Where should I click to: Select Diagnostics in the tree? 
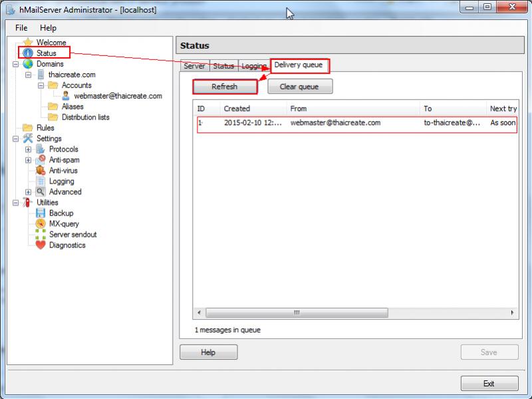coord(67,245)
